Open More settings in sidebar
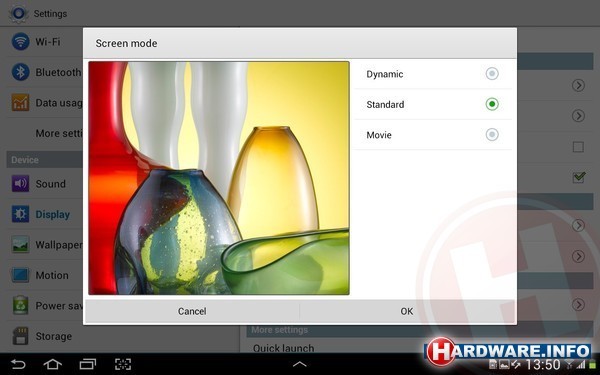Image resolution: width=600 pixels, height=375 pixels. pyautogui.click(x=59, y=133)
